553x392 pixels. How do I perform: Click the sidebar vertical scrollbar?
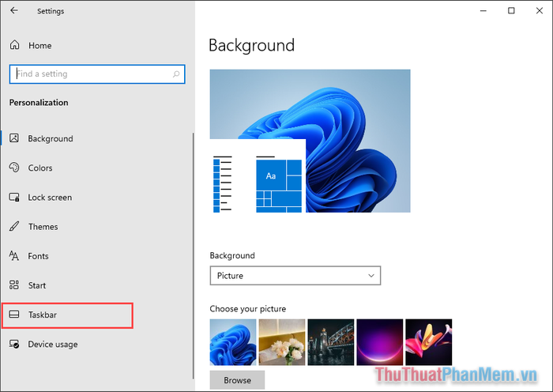pos(194,256)
